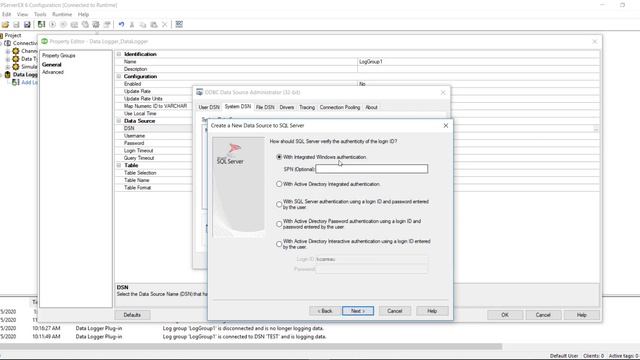This screenshot has height=360, width=640.
Task: Click the Delete X toolbar icon
Action: (x=164, y=25)
